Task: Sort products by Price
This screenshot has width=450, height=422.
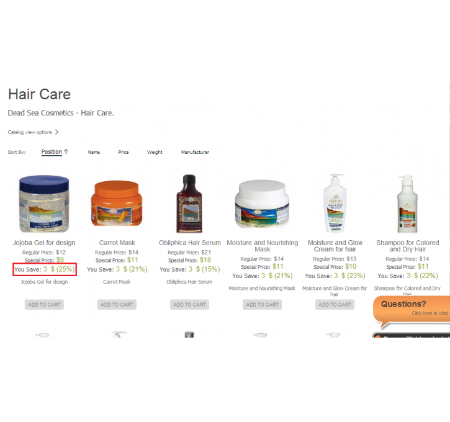Action: 123,152
